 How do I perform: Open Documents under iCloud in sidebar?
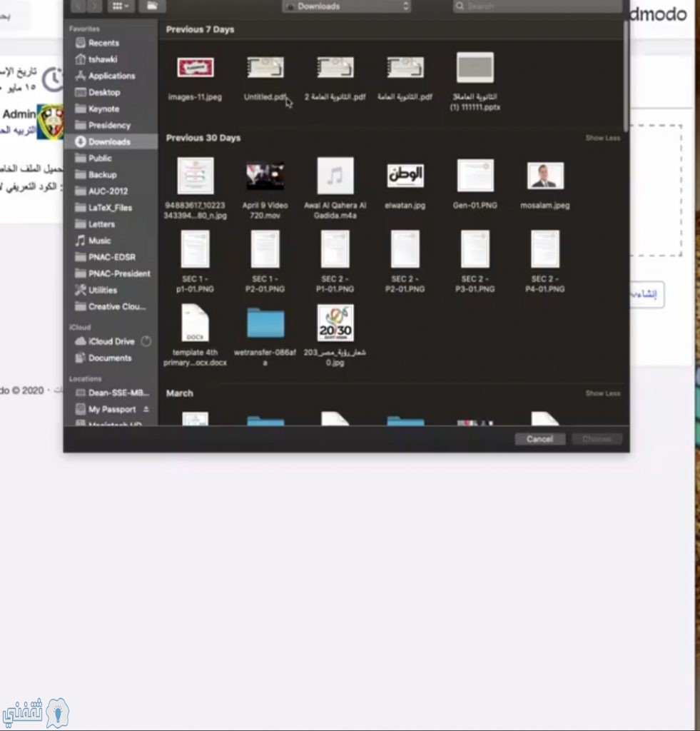[109, 358]
